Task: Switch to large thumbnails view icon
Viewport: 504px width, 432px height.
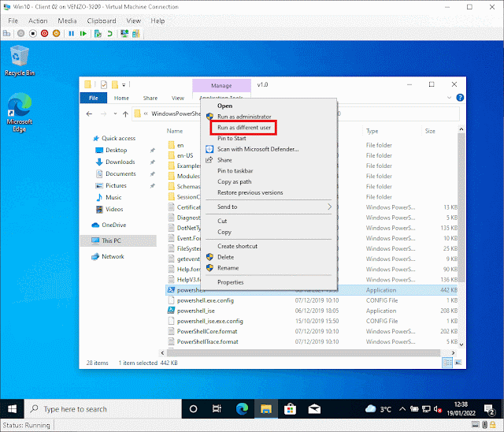Action: [x=458, y=363]
